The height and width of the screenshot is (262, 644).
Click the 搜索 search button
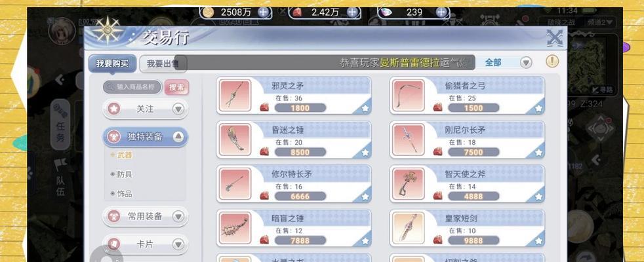click(x=176, y=87)
